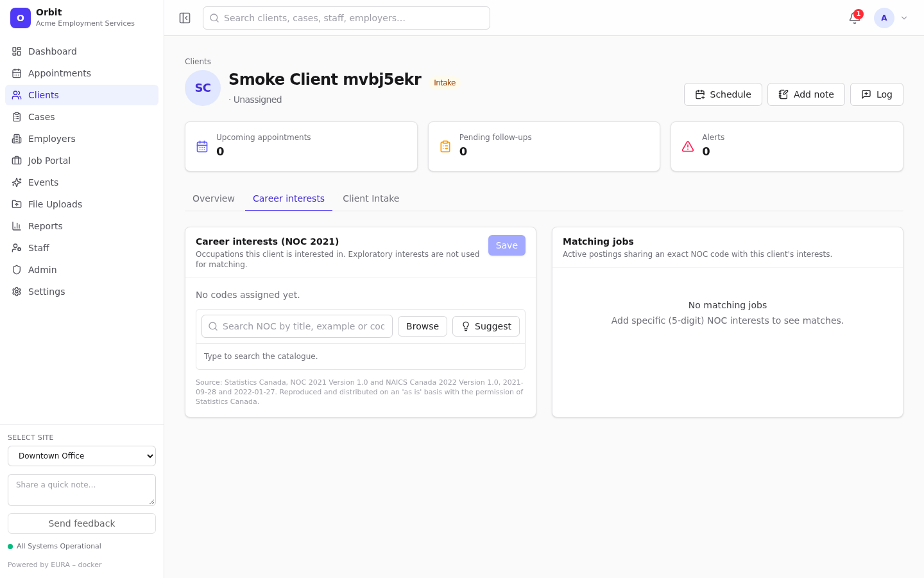Viewport: 924px width, 578px height.
Task: Save the career interests
Action: [507, 245]
